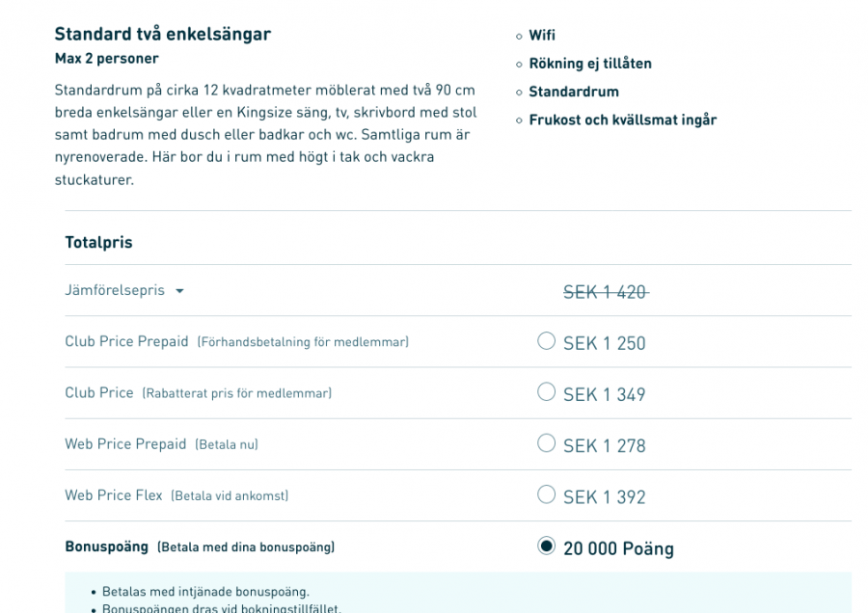Image resolution: width=868 pixels, height=613 pixels.
Task: Pick the Web Price Flex rate
Action: [547, 495]
